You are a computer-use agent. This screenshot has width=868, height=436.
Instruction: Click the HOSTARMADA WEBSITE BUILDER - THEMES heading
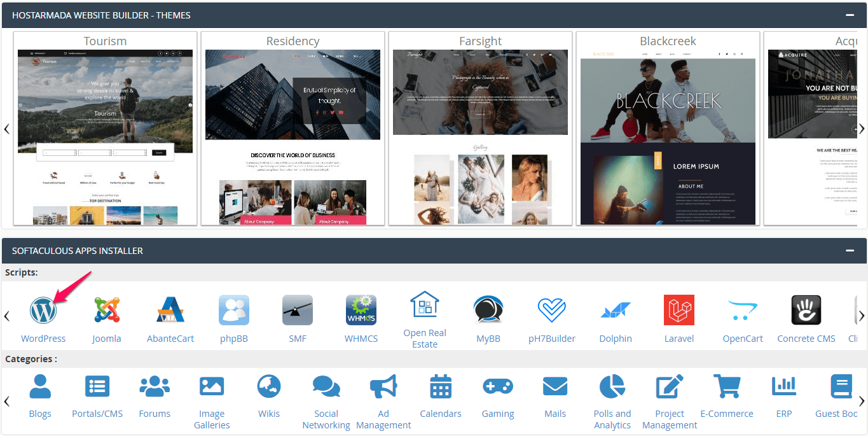coord(101,15)
